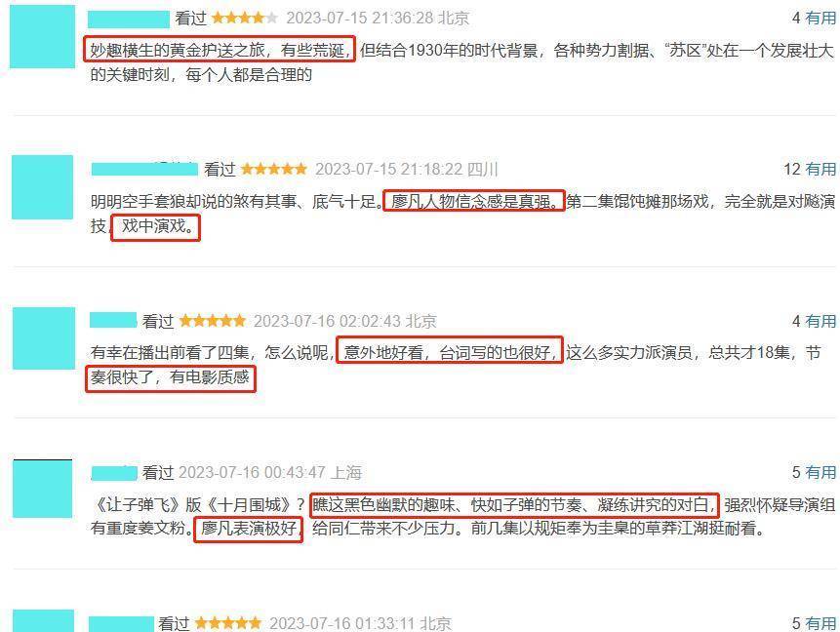The image size is (840, 632).
Task: Click the timestamp 2023-07-15 21:36:28
Action: point(359,18)
